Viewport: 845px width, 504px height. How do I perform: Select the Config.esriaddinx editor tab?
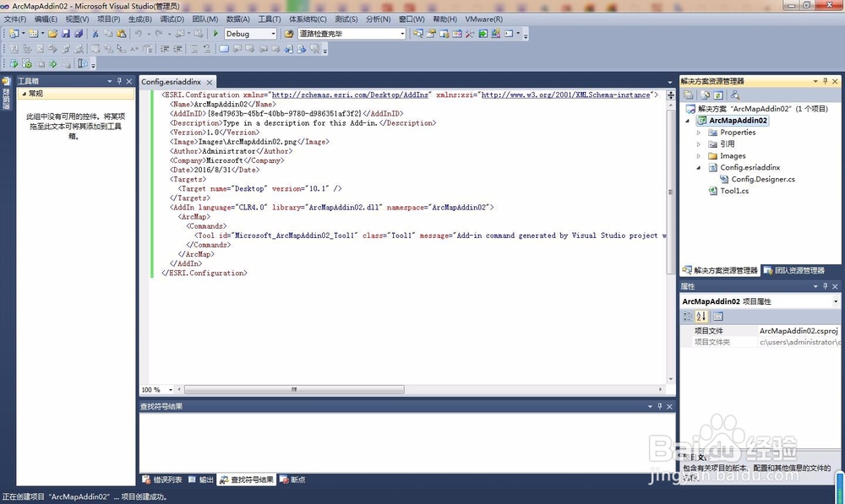pyautogui.click(x=172, y=82)
